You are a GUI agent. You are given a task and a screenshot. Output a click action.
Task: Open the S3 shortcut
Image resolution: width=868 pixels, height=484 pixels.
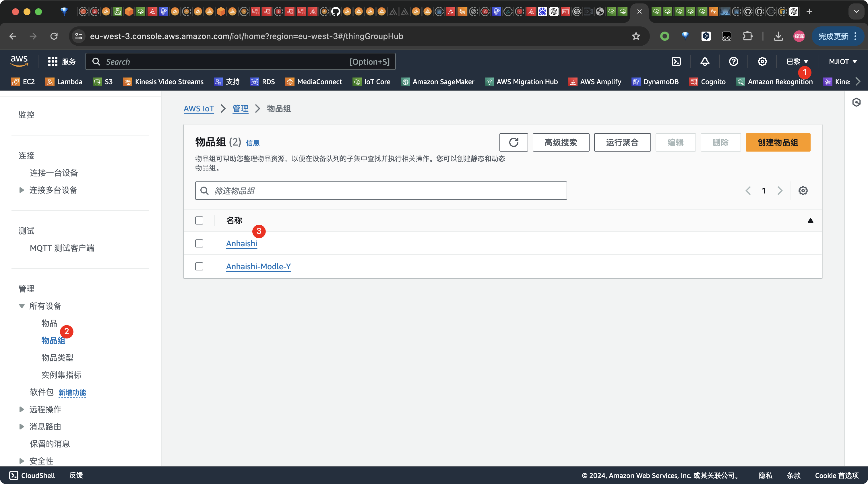(103, 82)
